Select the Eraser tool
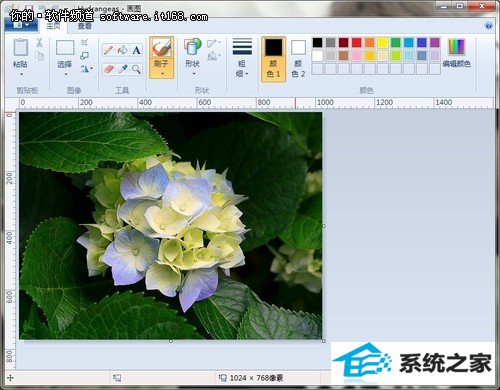500x390 pixels. (109, 69)
